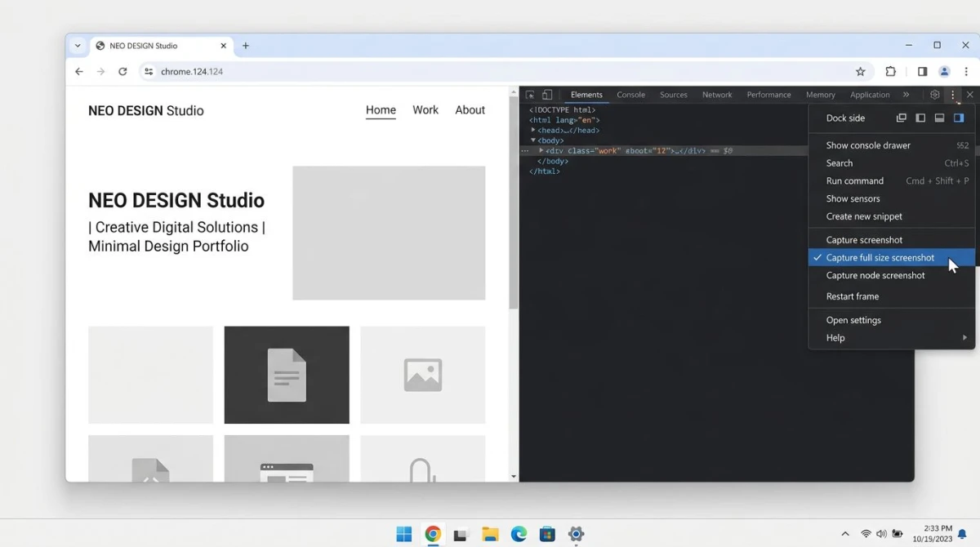Open the Memory tab
Screen dimensions: 980x547
(x=821, y=95)
